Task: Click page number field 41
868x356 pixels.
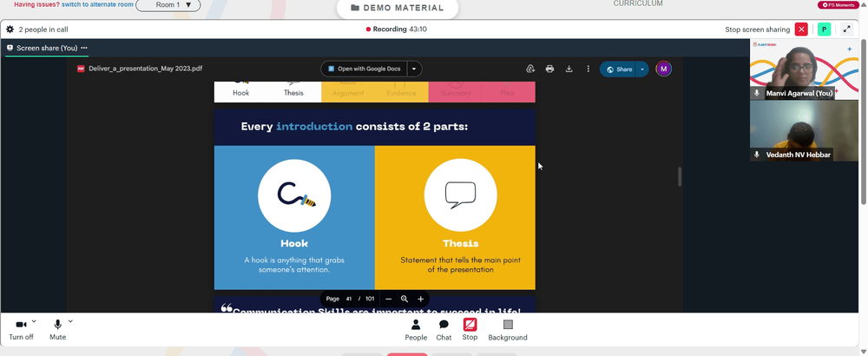Action: [349, 299]
